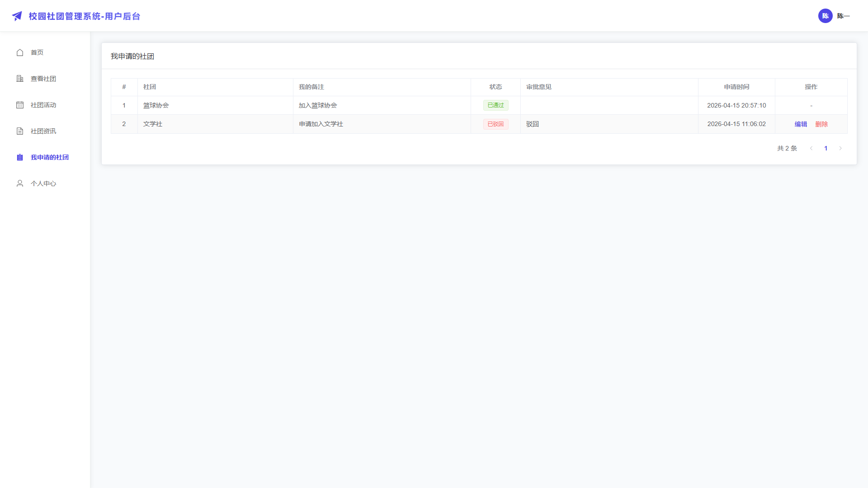Click the calendar icon beside 社团活动

pyautogui.click(x=20, y=105)
